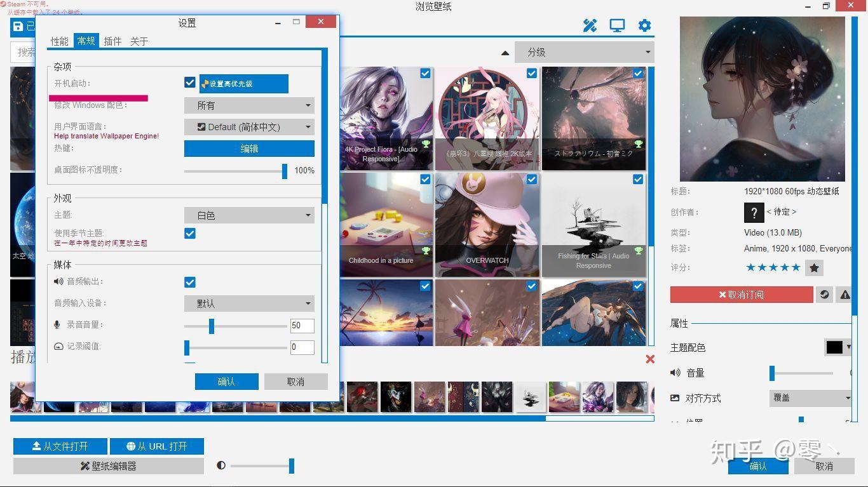868x487 pixels.
Task: Switch to the 性能 tab in settings
Action: coord(58,41)
